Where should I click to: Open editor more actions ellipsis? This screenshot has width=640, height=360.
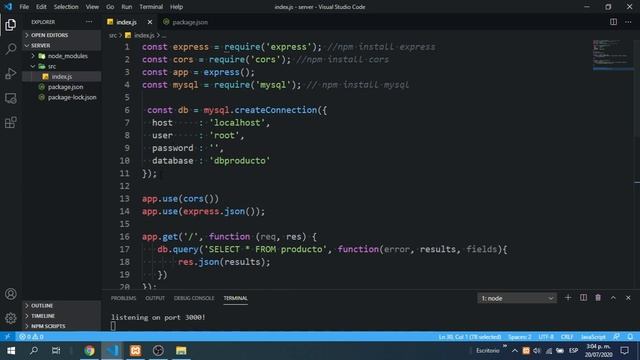coord(628,22)
